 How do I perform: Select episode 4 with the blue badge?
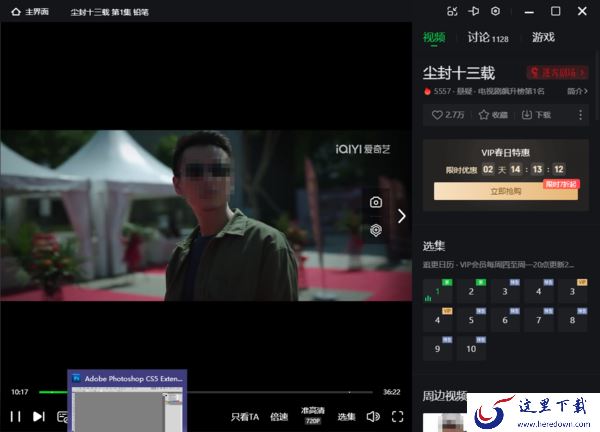[538, 292]
